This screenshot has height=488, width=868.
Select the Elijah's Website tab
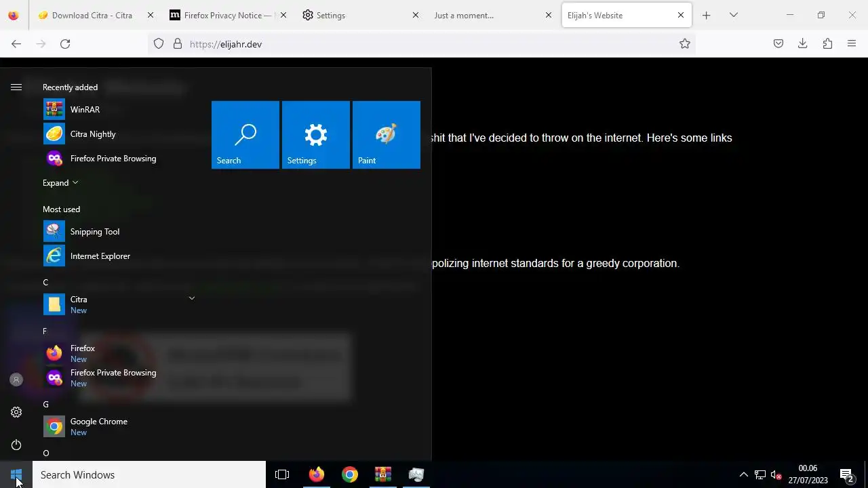click(x=627, y=15)
